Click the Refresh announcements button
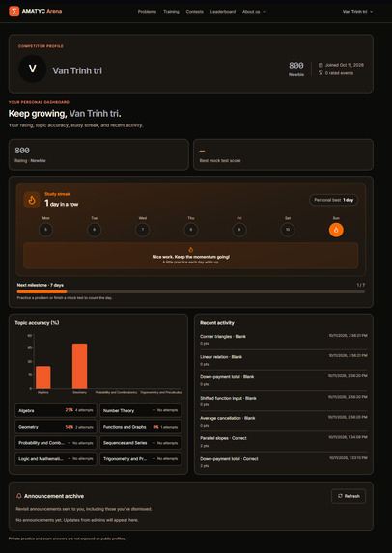The height and width of the screenshot is (553, 392). [x=349, y=496]
